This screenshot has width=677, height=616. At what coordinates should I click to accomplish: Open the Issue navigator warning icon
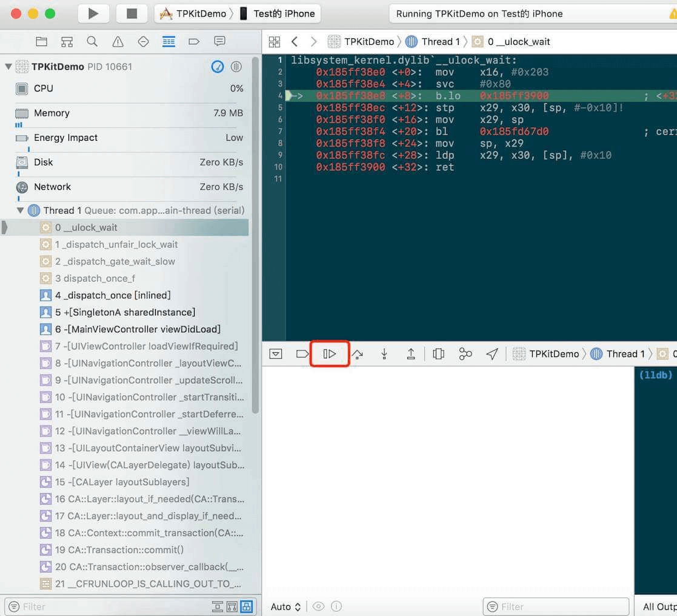pos(118,42)
